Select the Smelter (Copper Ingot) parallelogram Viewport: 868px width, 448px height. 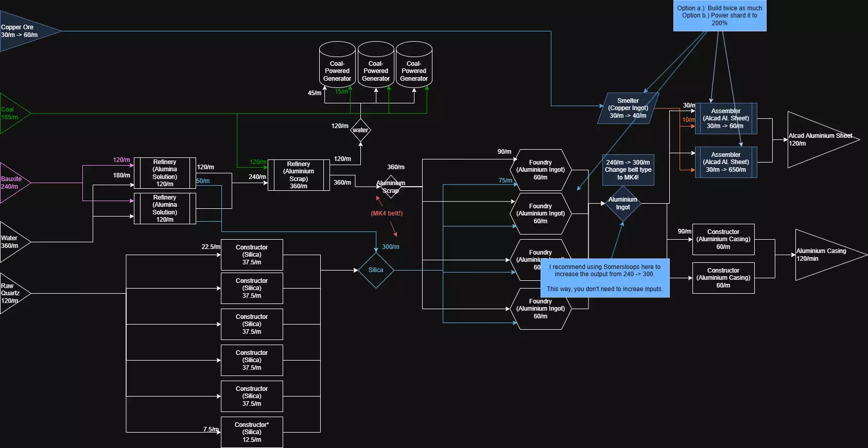[x=628, y=108]
